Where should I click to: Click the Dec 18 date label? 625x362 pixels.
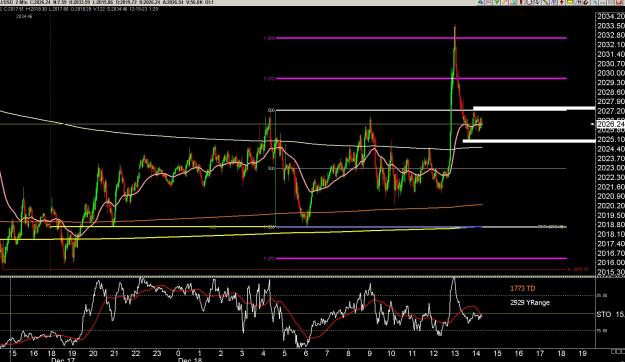point(190,359)
